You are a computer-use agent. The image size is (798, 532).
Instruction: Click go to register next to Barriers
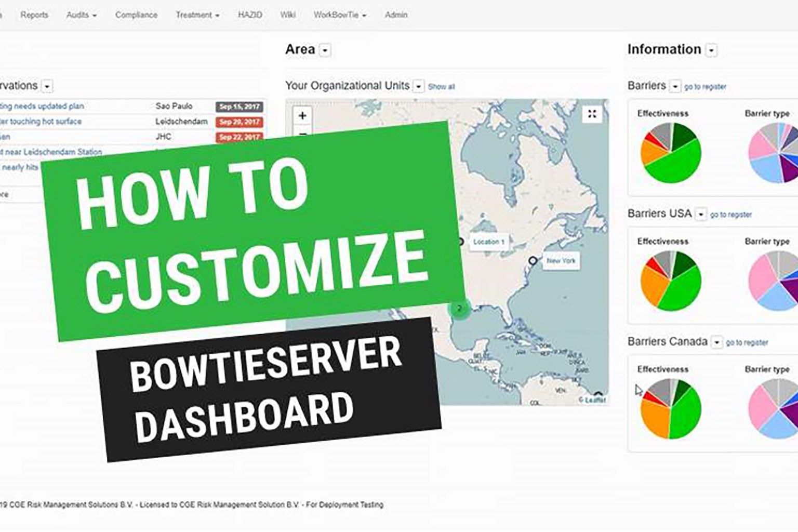705,87
